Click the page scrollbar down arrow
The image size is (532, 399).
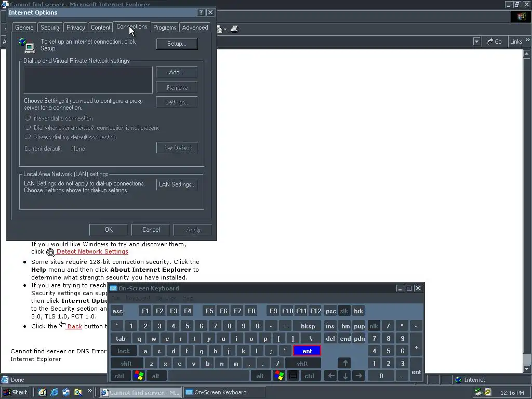[x=527, y=368]
